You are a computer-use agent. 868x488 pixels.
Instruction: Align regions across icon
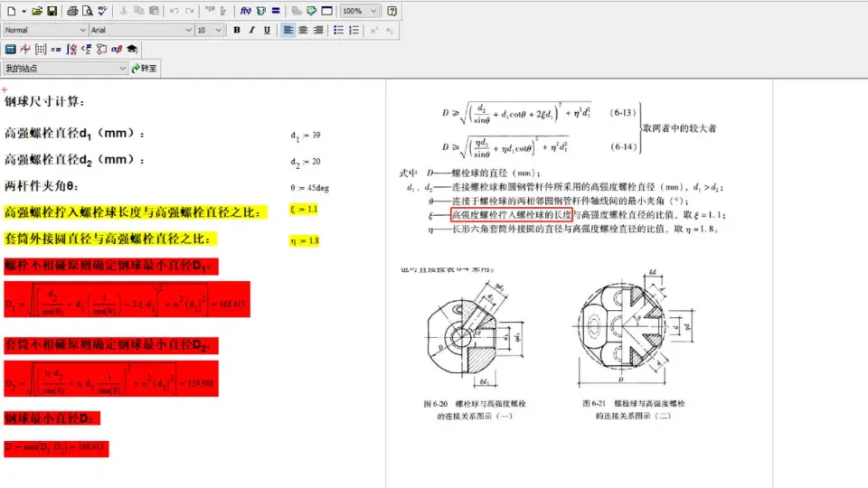(x=210, y=11)
